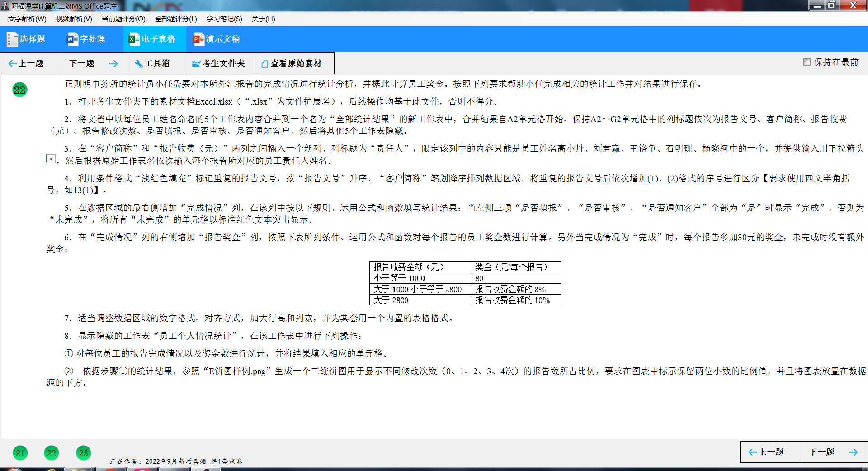Click 查看原始素材 button
Image resolution: width=868 pixels, height=471 pixels.
click(292, 63)
